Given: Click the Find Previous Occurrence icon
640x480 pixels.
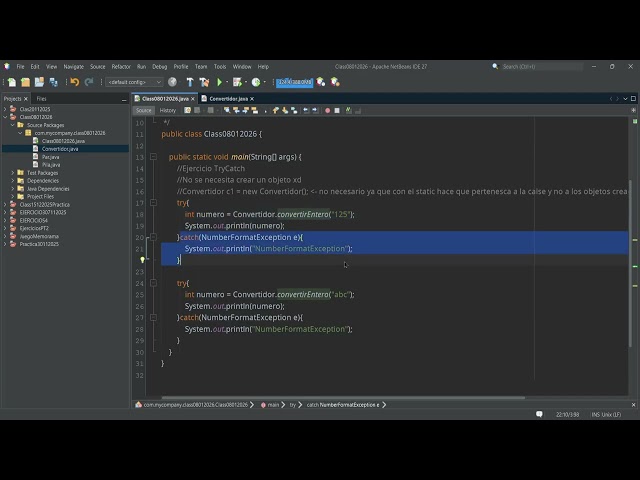Looking at the screenshot, I should 236,110.
